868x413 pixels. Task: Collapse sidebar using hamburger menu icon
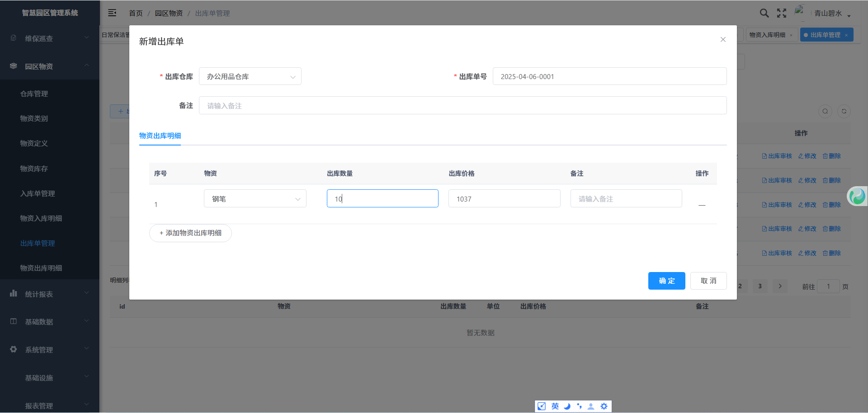click(x=112, y=13)
